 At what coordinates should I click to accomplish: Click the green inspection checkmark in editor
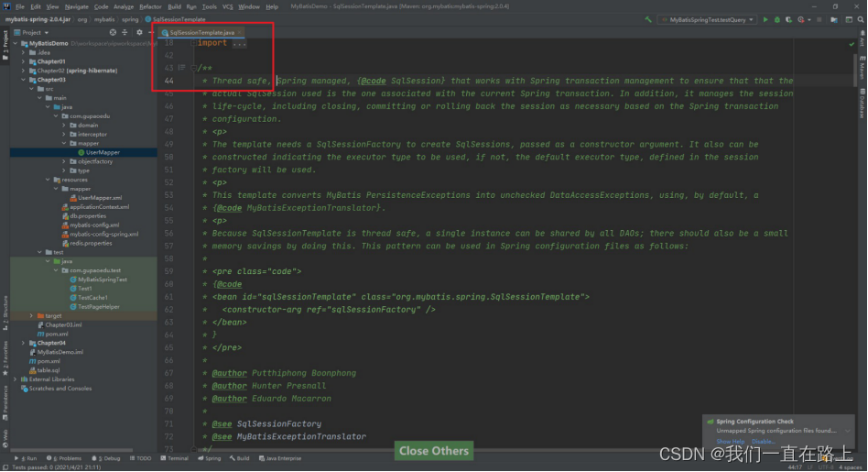(x=852, y=44)
